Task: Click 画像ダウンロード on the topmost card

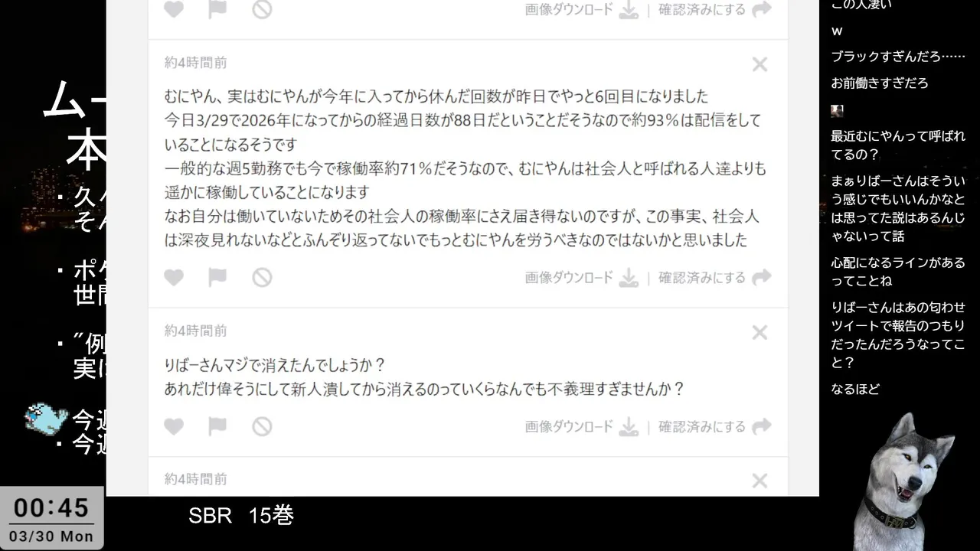Action: coord(582,10)
